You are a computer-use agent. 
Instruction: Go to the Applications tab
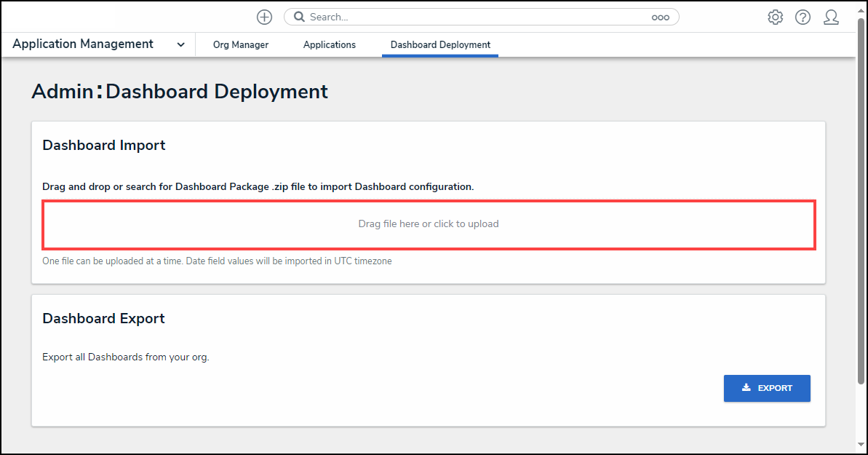(330, 45)
